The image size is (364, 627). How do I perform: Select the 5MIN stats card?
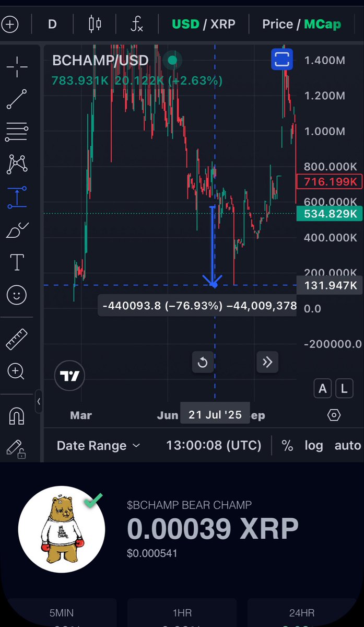click(61, 613)
